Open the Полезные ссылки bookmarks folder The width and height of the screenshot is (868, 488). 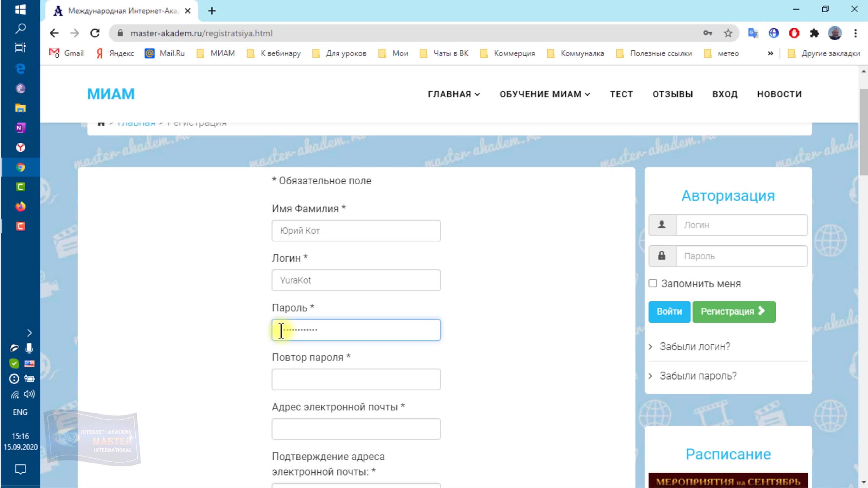(654, 53)
